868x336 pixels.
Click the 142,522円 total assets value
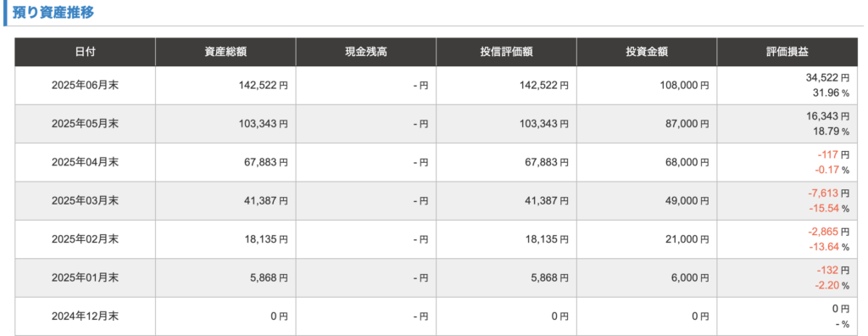click(x=264, y=86)
